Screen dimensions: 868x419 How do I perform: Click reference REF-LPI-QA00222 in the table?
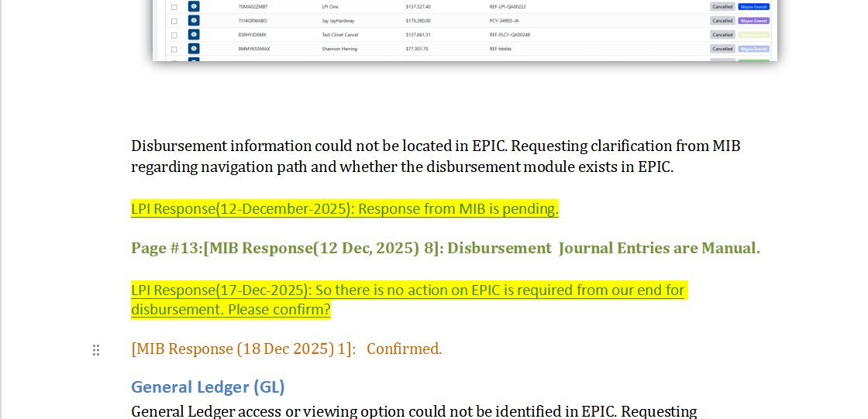[508, 7]
